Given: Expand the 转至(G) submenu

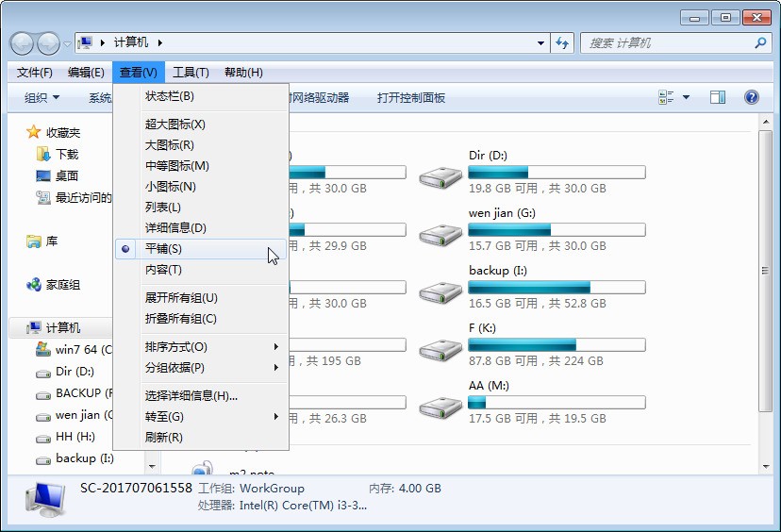Looking at the screenshot, I should (201, 416).
